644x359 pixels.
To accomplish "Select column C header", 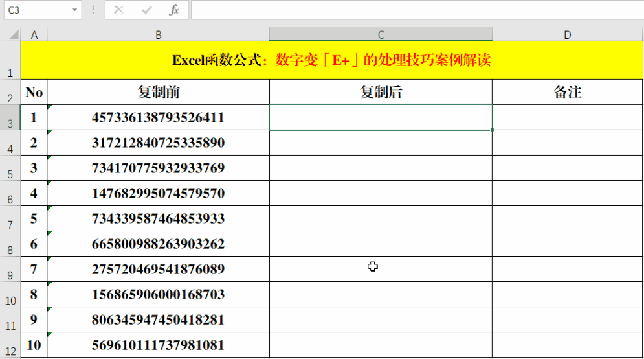I will point(381,35).
